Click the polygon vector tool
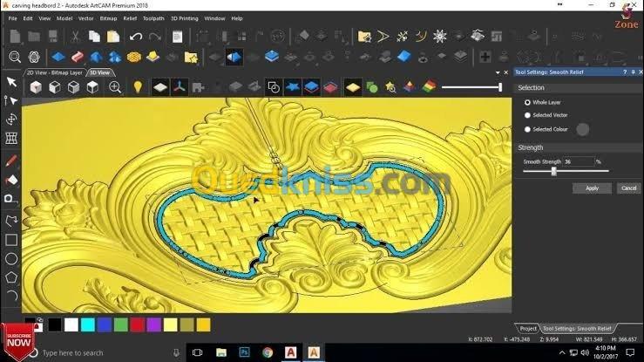The height and width of the screenshot is (362, 644). tap(11, 277)
